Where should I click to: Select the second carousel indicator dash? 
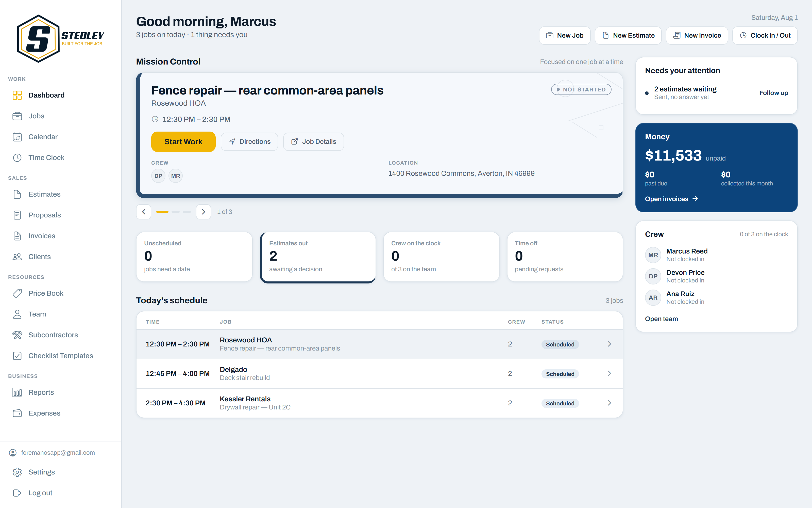[176, 212]
